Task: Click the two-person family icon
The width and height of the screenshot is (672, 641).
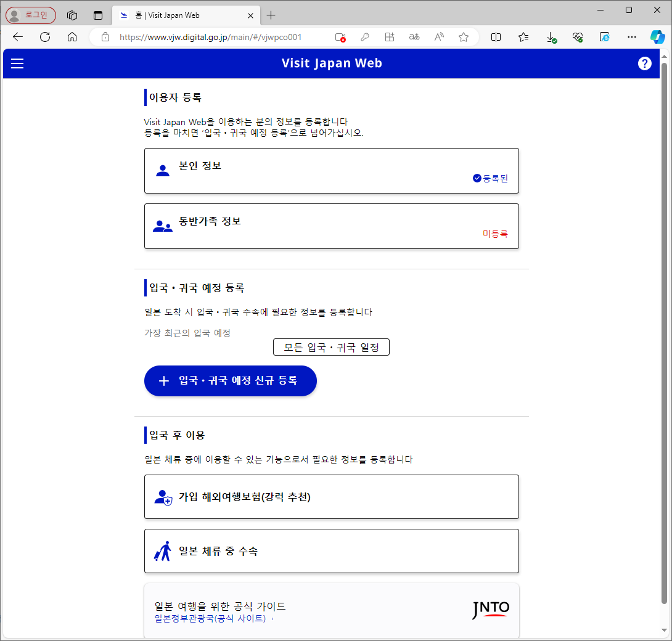Action: (163, 226)
